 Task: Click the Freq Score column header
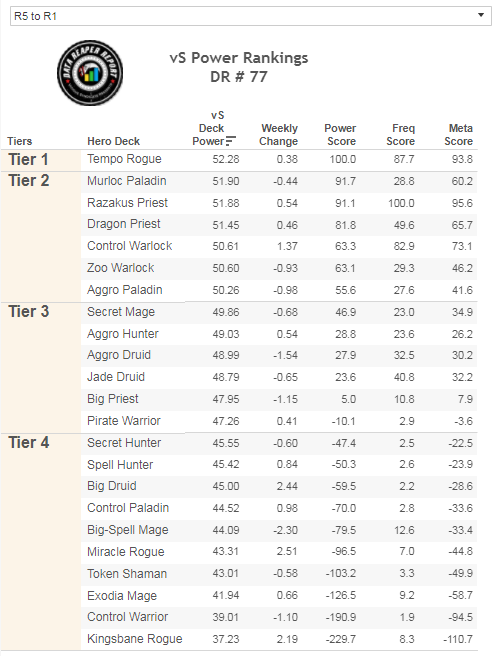[x=401, y=135]
